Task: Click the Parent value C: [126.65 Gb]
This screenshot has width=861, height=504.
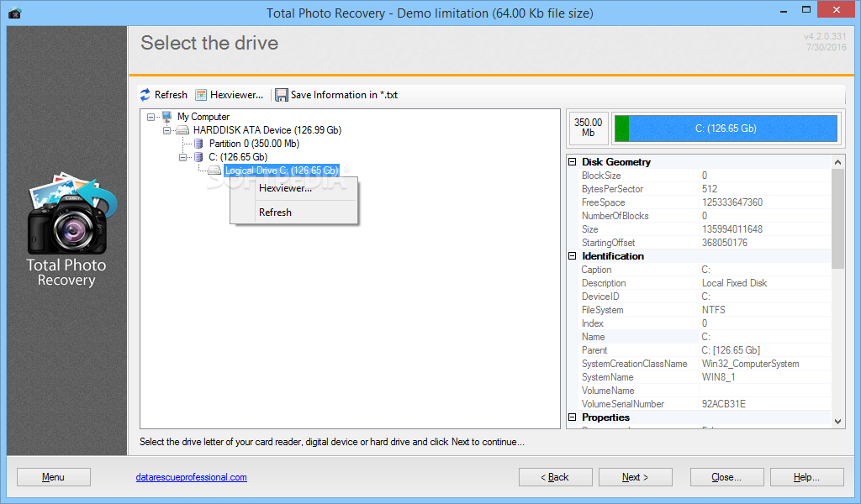Action: tap(731, 350)
